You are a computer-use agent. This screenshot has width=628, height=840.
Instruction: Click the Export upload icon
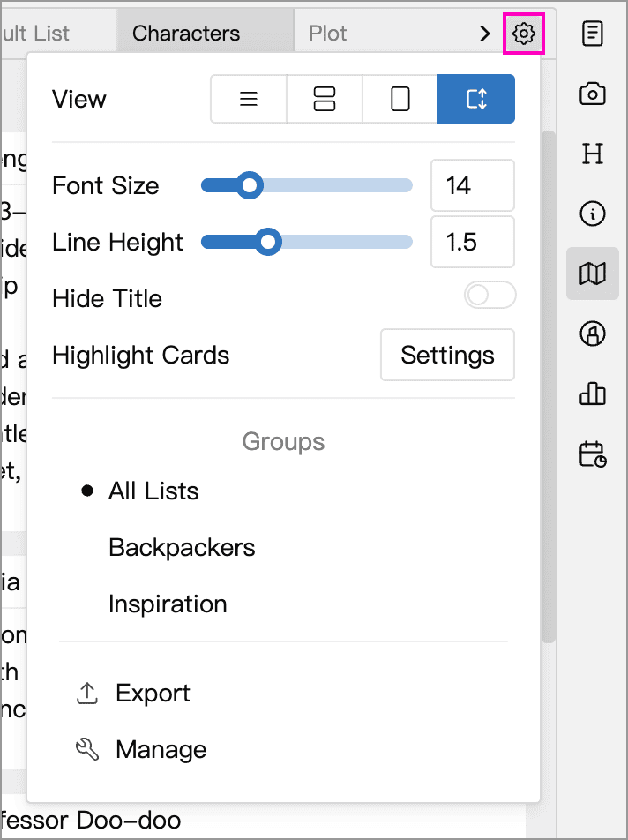pos(87,693)
